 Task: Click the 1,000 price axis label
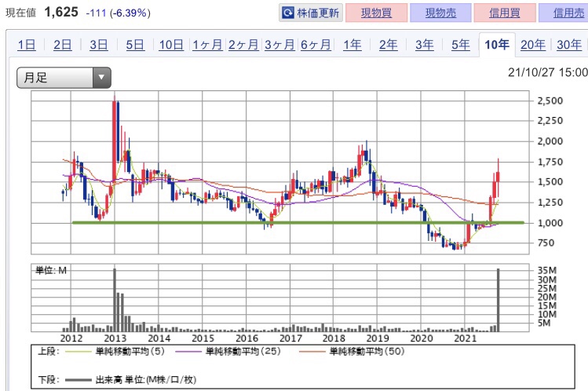tap(550, 223)
